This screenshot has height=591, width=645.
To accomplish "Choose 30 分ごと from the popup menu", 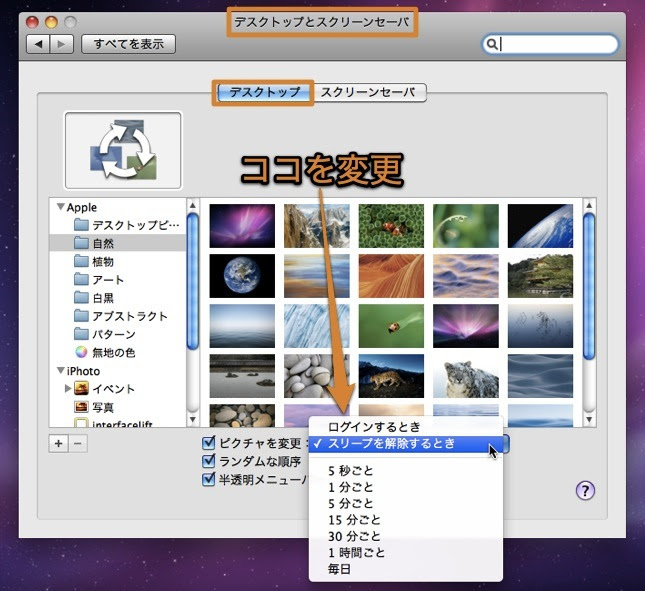I will 406,536.
